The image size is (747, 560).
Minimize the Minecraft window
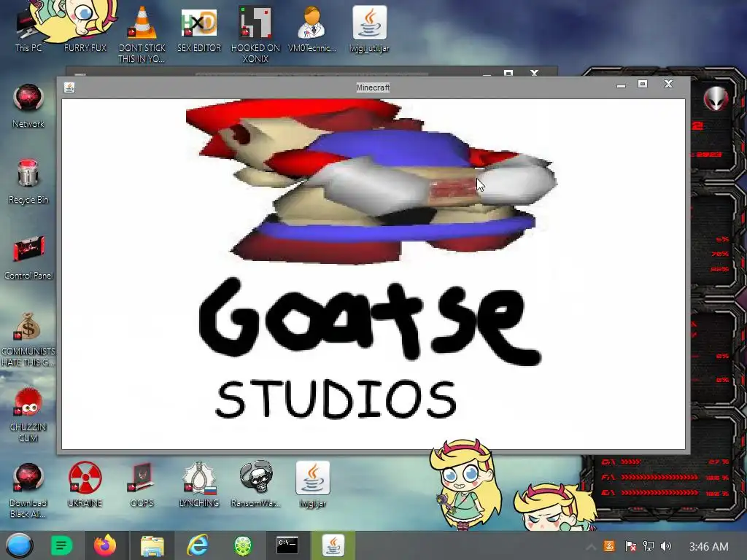[x=621, y=86]
